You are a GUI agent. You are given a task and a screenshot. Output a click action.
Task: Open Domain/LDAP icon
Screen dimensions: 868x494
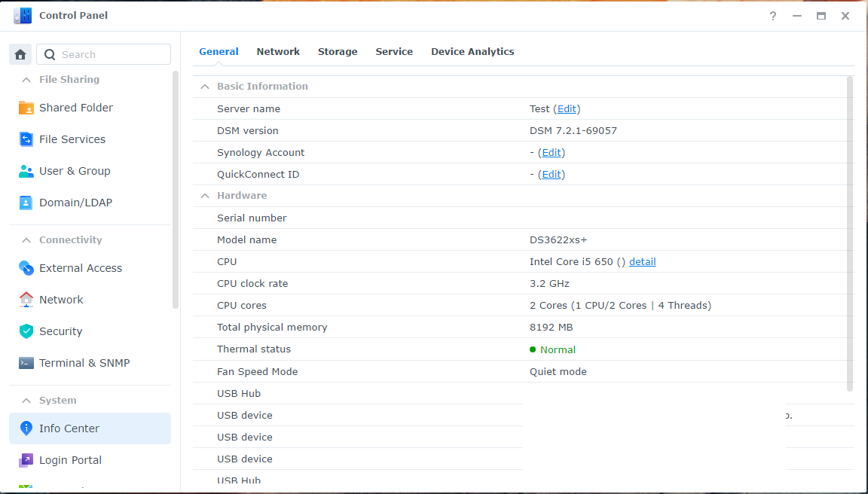tap(26, 203)
